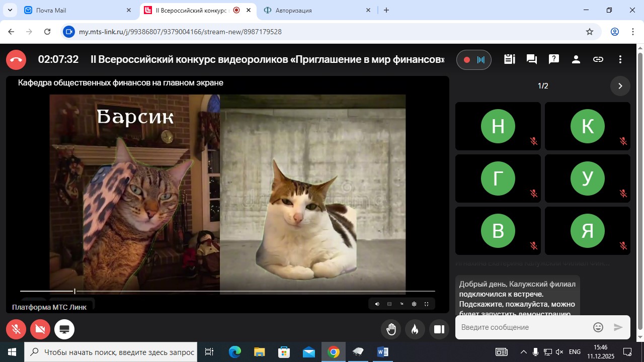The image size is (644, 362).
Task: Click the screen sharing button
Action: click(64, 329)
